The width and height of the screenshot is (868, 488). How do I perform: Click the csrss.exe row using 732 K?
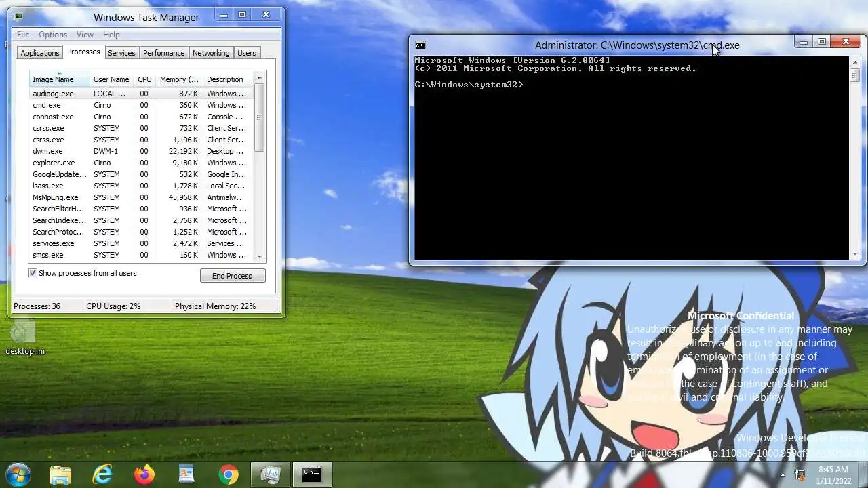(x=141, y=128)
